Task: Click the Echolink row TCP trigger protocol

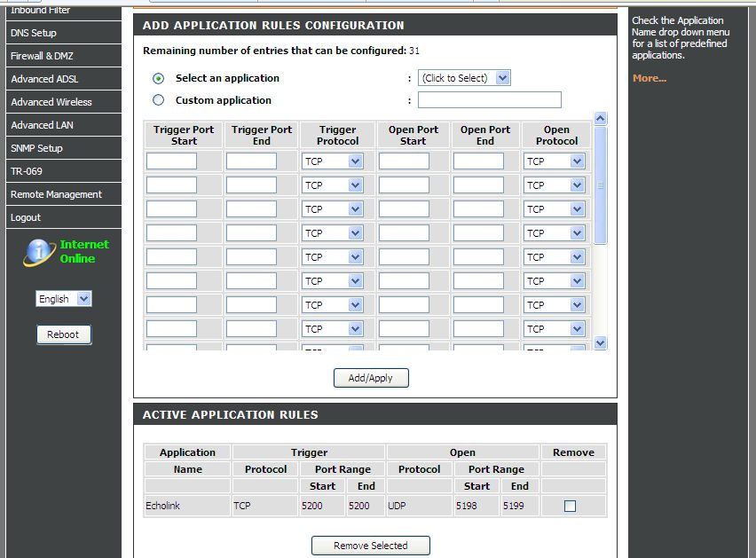Action: [242, 506]
